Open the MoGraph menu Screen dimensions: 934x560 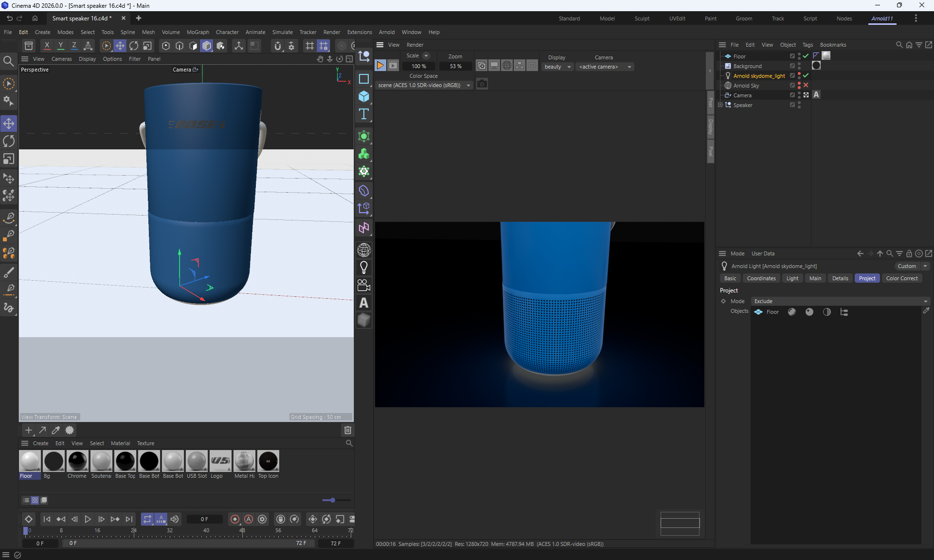[x=198, y=32]
